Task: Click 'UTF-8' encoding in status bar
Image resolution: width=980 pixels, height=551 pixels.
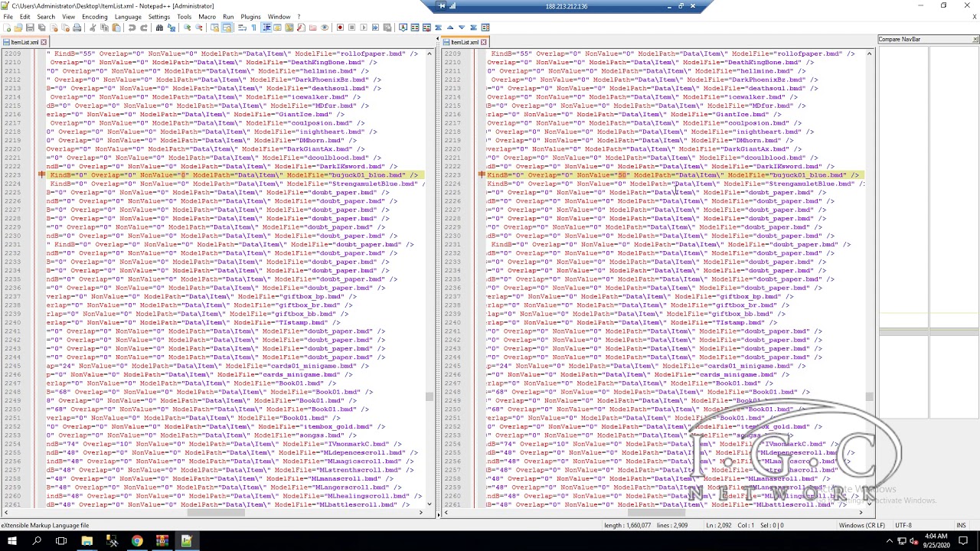Action: pyautogui.click(x=903, y=526)
